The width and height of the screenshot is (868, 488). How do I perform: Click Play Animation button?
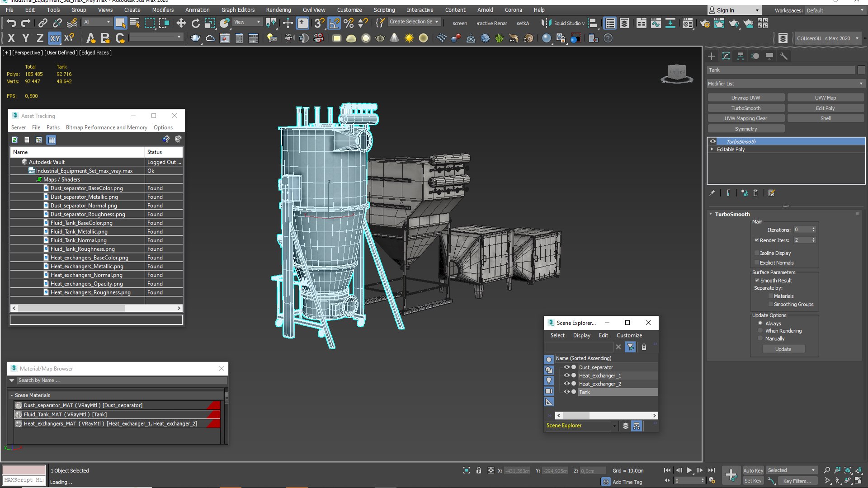click(x=689, y=470)
